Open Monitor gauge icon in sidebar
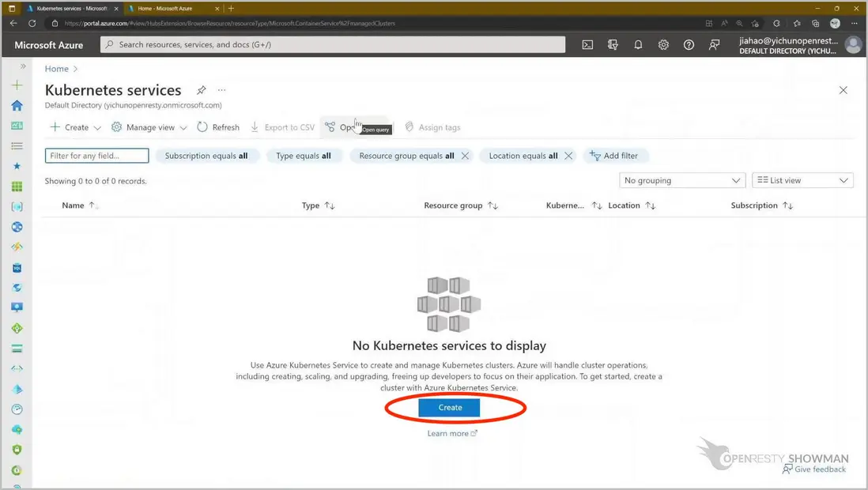 pos(17,409)
